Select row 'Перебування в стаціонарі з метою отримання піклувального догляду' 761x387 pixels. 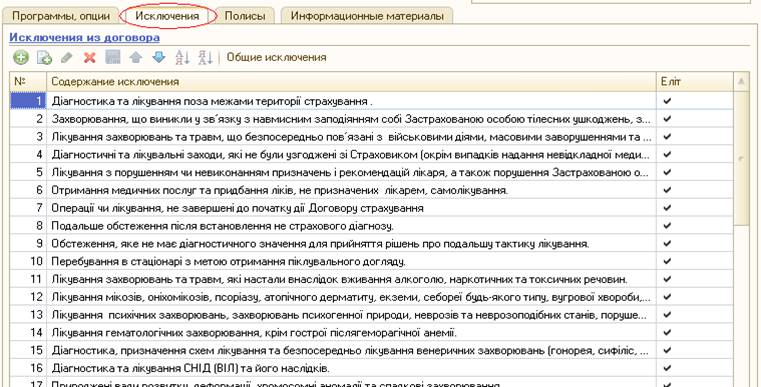click(372, 261)
